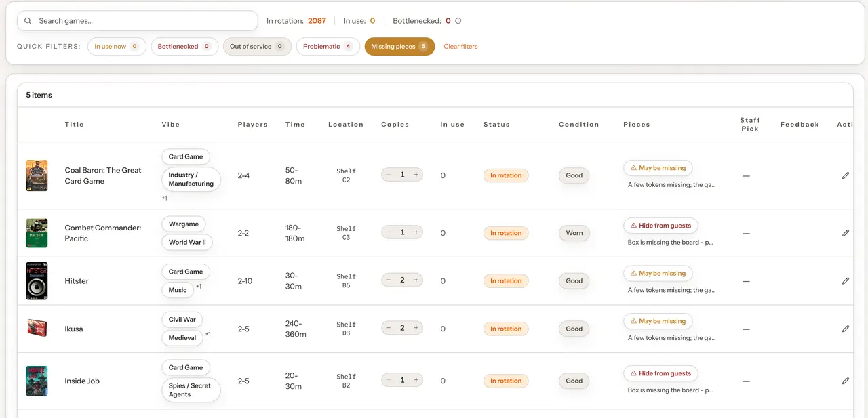Click the Location column header
868x418 pixels.
point(346,125)
